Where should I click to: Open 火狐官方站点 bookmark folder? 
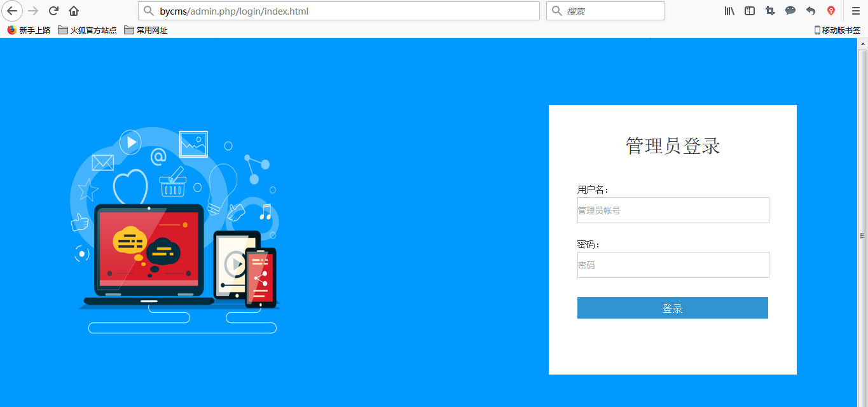point(87,30)
